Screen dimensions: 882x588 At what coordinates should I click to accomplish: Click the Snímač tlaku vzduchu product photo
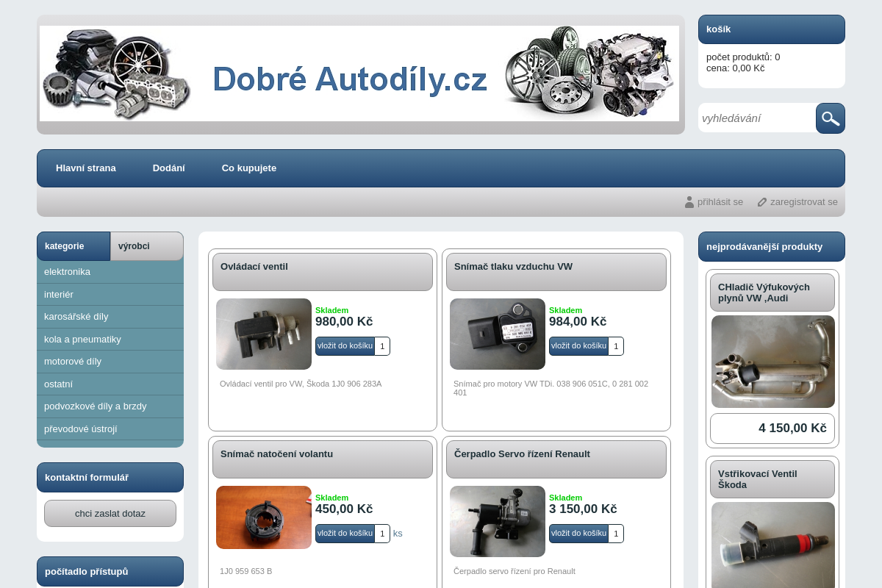(x=498, y=334)
